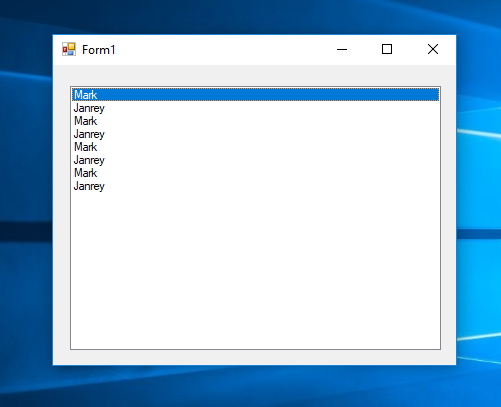Image resolution: width=501 pixels, height=407 pixels.
Task: Select the third Mark list item
Action: tap(255, 147)
